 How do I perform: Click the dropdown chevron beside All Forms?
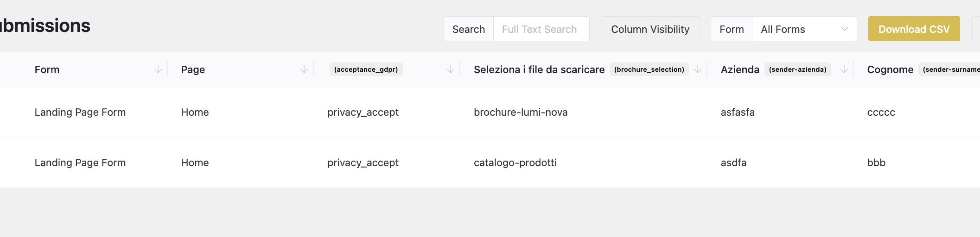(x=845, y=29)
